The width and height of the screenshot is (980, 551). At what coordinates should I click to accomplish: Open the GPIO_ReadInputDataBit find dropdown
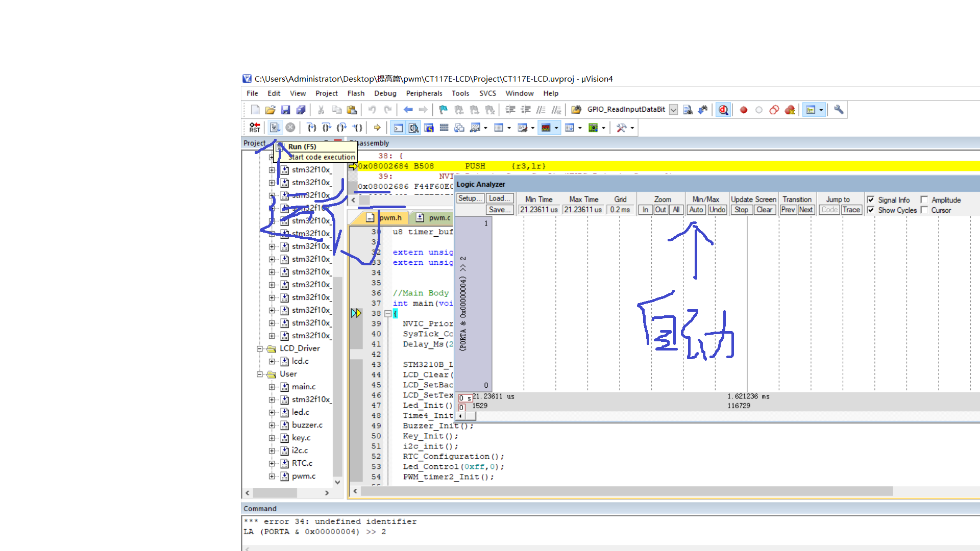click(x=673, y=110)
